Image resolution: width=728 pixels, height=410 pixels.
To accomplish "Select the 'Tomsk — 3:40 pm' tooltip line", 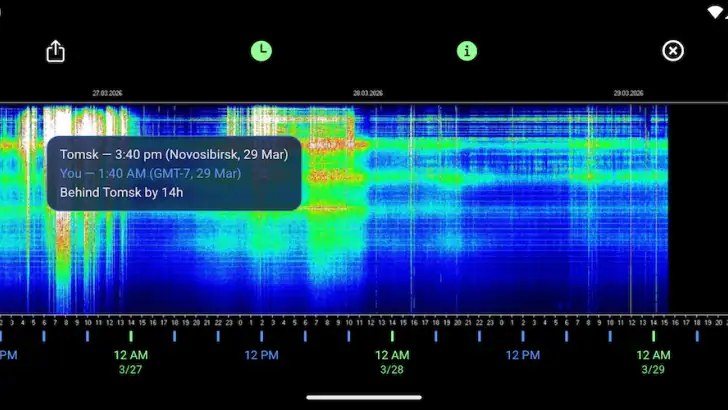I will coord(174,154).
